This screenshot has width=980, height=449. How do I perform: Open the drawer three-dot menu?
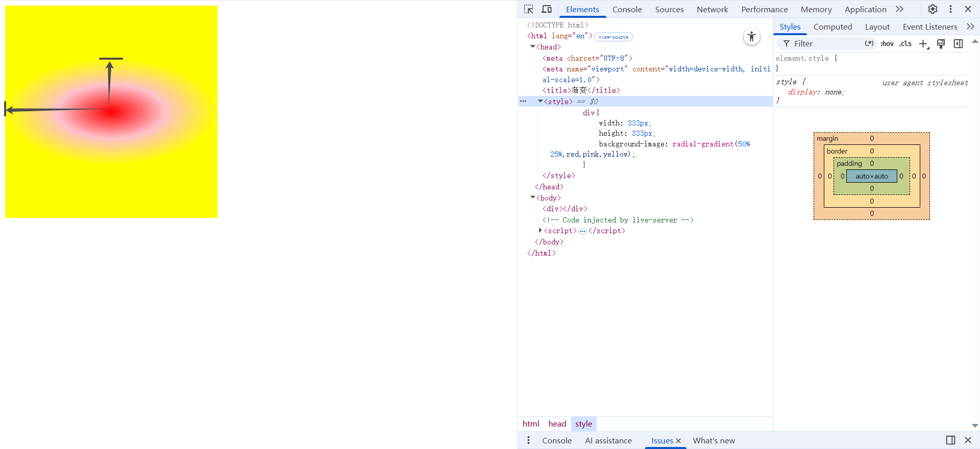pos(528,440)
